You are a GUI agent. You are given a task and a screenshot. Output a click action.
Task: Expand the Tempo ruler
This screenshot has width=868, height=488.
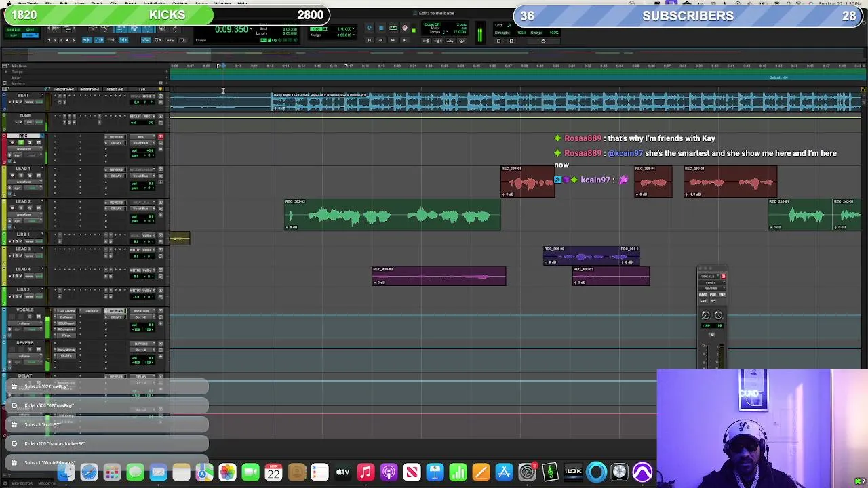pos(5,72)
